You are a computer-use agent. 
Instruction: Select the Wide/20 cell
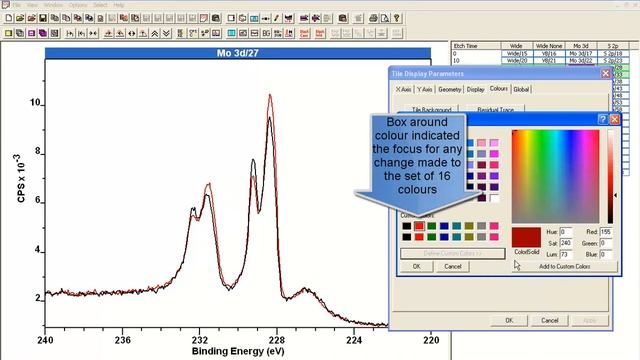tap(517, 60)
